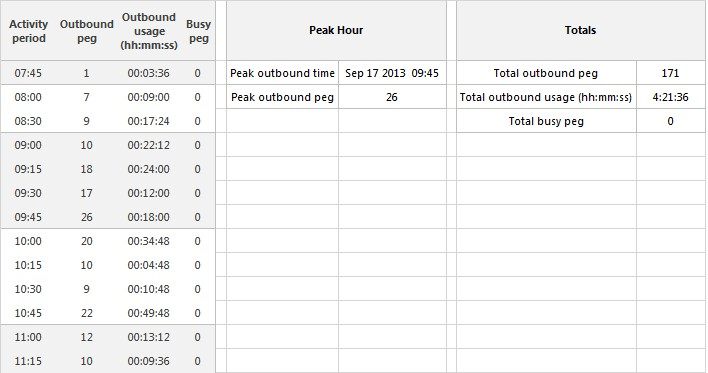Click the Outbound peg column header
This screenshot has width=708, height=373.
pyautogui.click(x=86, y=31)
